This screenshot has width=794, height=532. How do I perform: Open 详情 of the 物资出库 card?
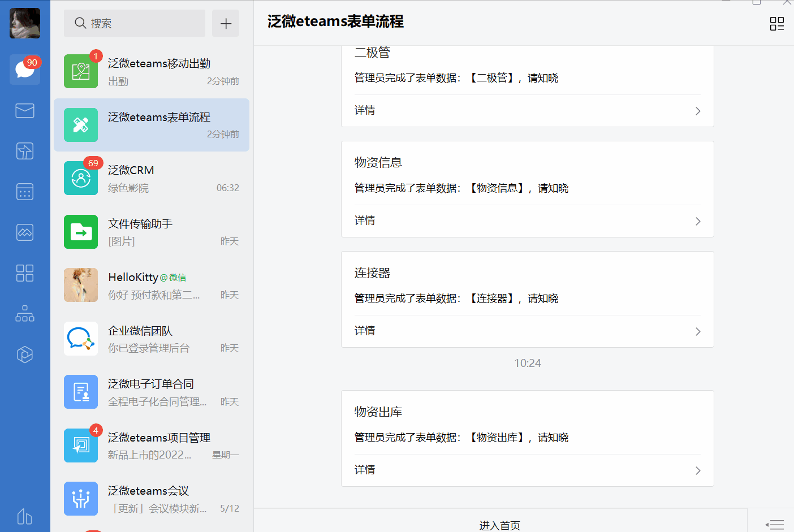pyautogui.click(x=528, y=470)
